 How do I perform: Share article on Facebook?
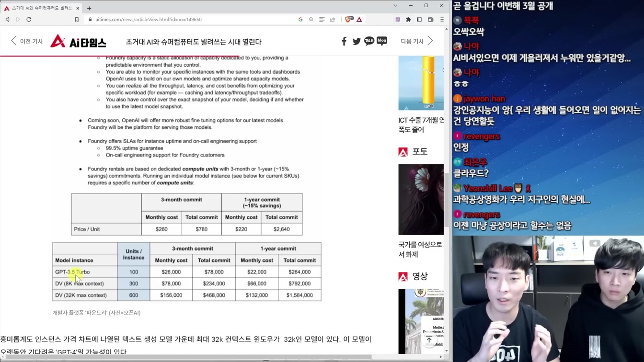344,41
